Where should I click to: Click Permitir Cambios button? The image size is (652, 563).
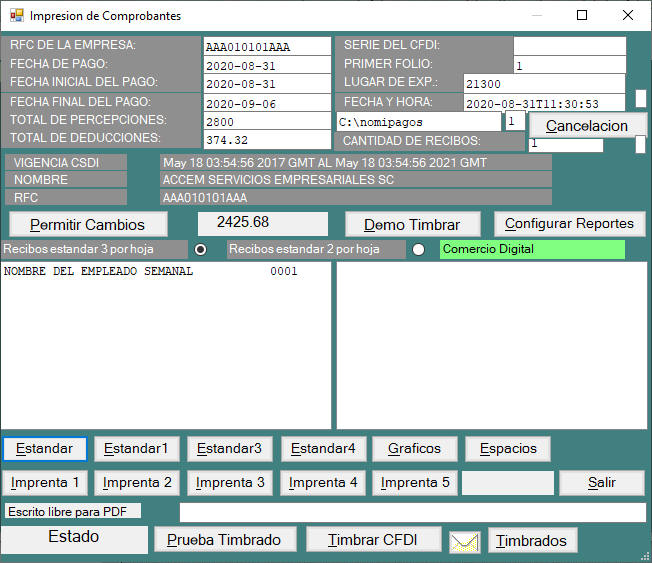coord(87,225)
